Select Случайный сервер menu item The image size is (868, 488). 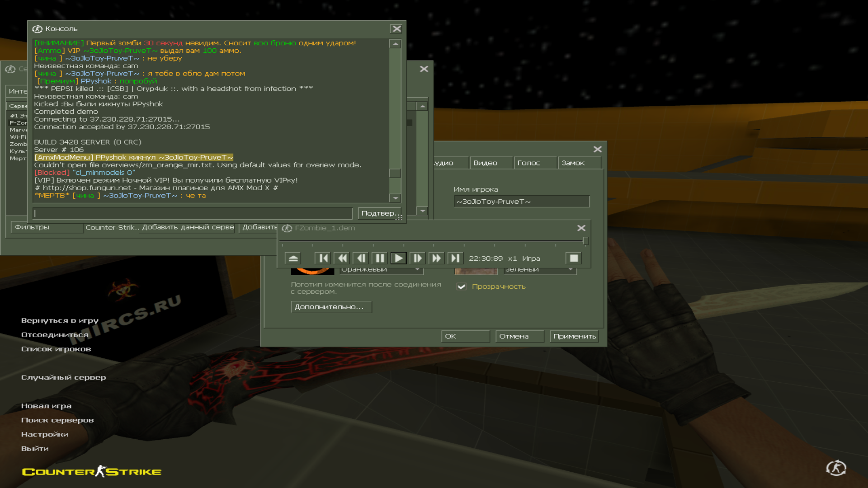[x=64, y=377]
